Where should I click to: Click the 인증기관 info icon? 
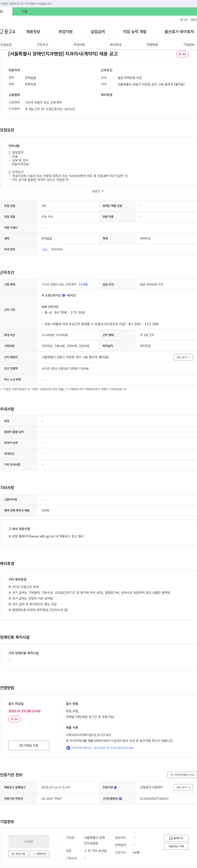(115, 787)
